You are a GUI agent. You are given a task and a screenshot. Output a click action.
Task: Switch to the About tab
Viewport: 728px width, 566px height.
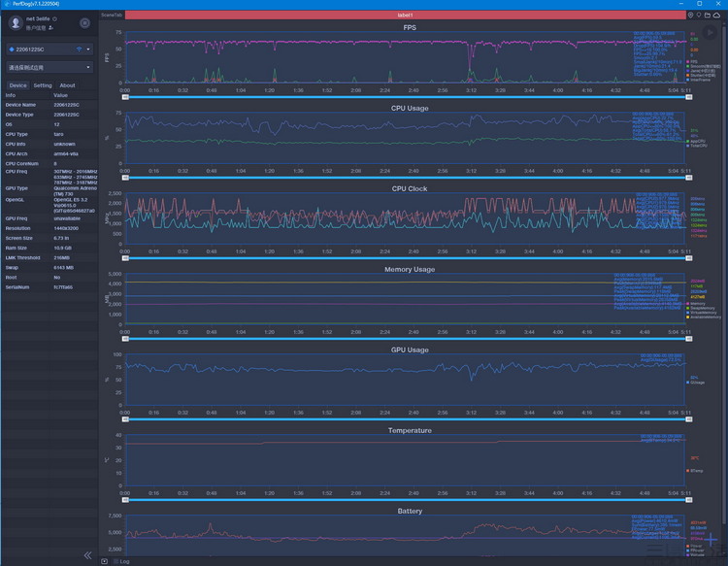67,85
